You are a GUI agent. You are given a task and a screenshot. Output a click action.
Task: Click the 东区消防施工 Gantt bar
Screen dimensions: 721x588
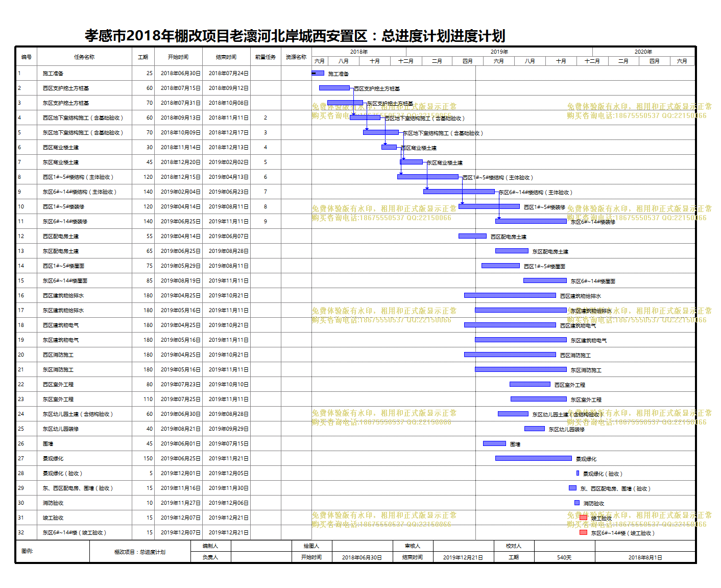[521, 369]
